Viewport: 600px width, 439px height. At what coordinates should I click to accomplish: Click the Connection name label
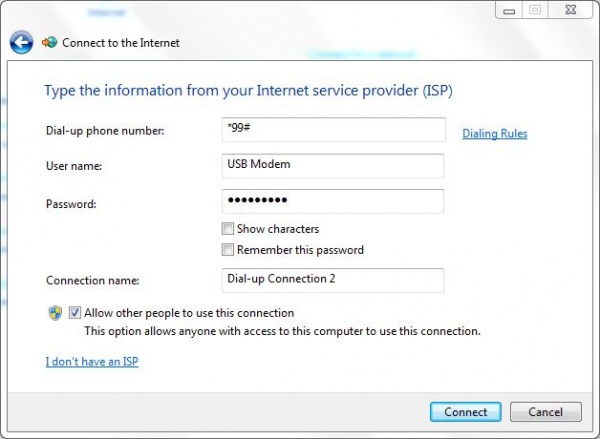tap(93, 280)
